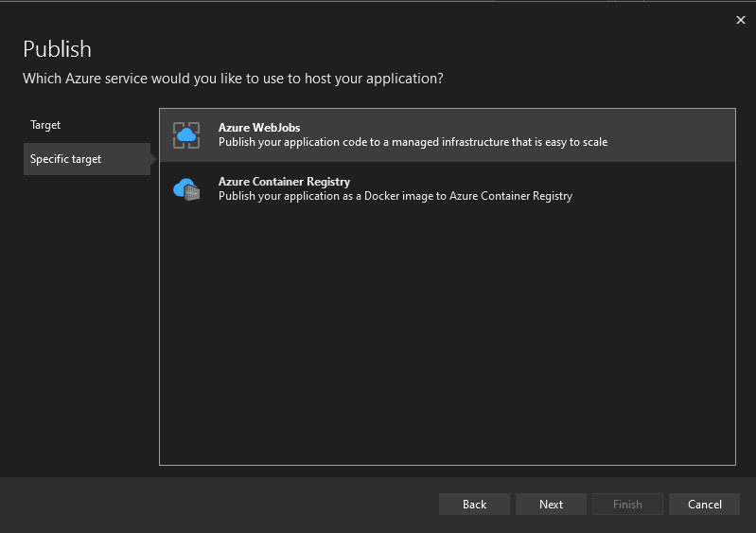Click the Finish button
The image size is (756, 533).
tap(627, 504)
